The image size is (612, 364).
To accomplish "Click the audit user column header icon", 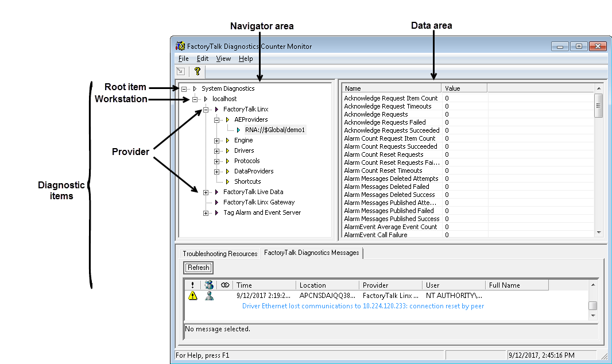I will click(208, 285).
